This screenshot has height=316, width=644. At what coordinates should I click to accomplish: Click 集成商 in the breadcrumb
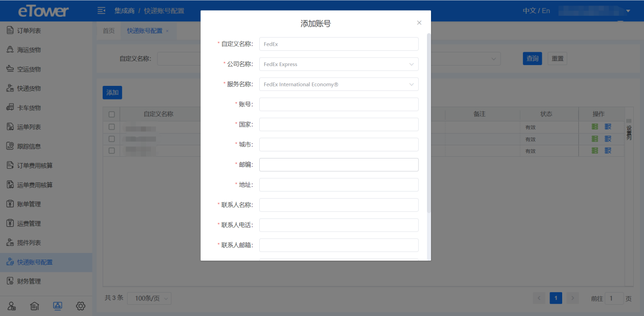point(125,11)
